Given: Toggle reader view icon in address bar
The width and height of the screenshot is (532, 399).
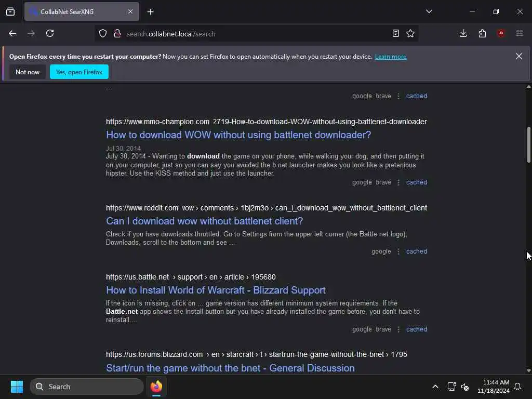Looking at the screenshot, I should point(395,33).
